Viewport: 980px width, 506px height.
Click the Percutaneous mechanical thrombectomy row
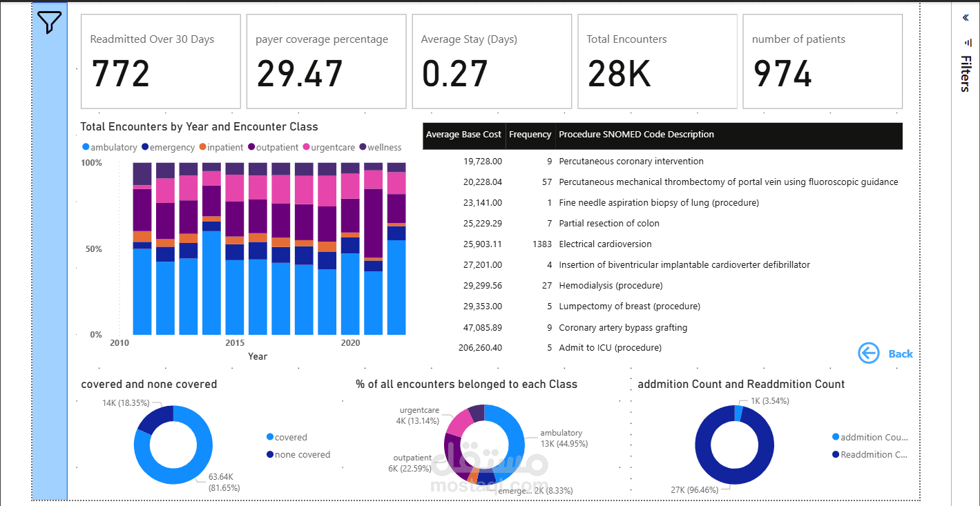coord(662,182)
